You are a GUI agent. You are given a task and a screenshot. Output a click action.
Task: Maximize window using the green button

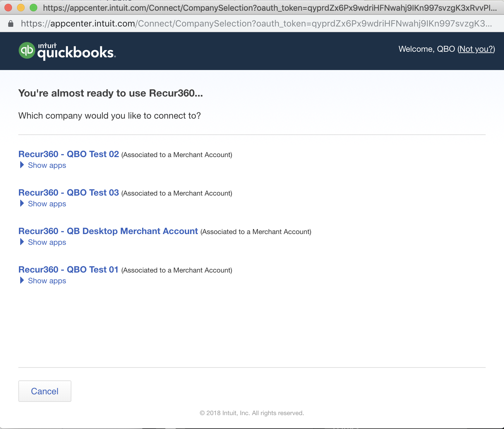click(33, 8)
